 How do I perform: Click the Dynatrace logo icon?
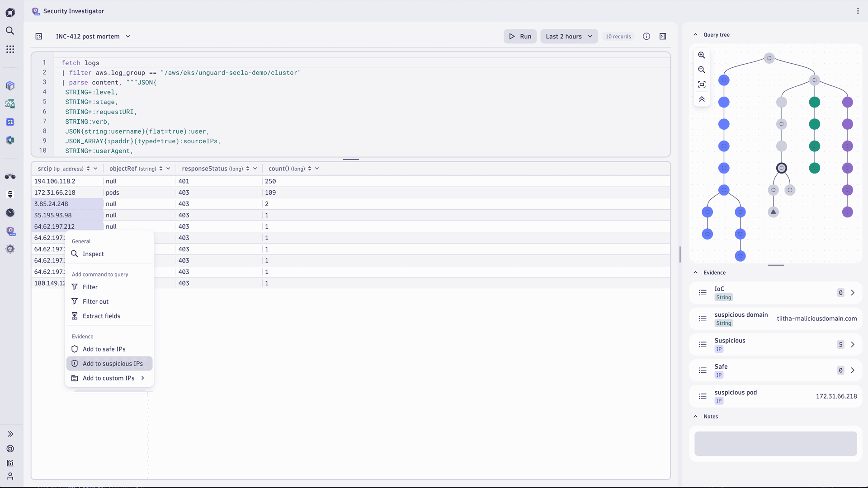[x=10, y=13]
